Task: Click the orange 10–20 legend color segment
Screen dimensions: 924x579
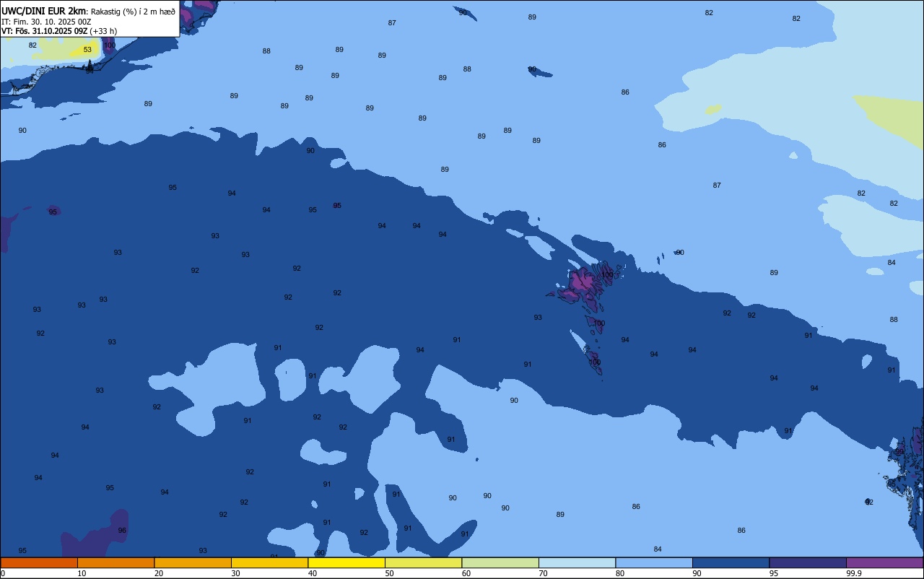Action: coord(115,562)
